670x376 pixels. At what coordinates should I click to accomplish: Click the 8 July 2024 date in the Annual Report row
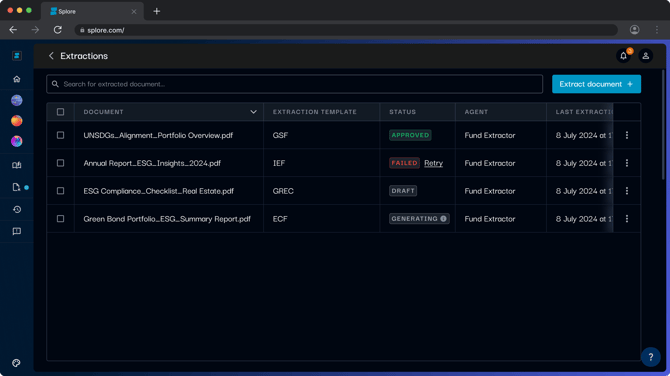(x=584, y=163)
